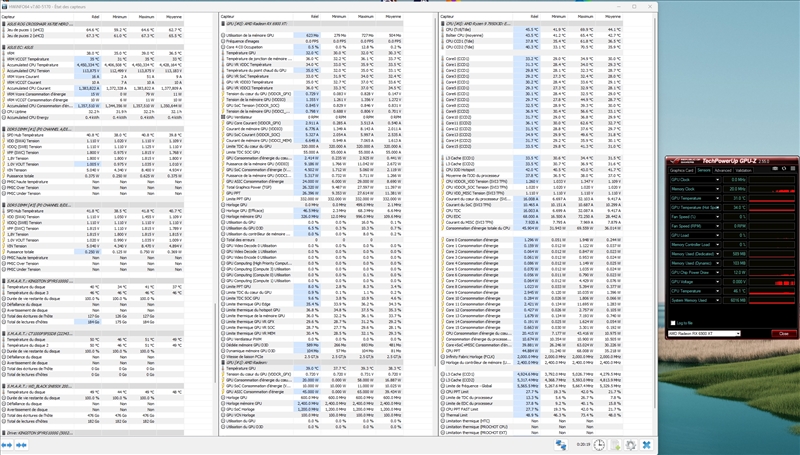The image size is (800, 455).
Task: Enable the Log to file checkbox
Action: (x=672, y=323)
